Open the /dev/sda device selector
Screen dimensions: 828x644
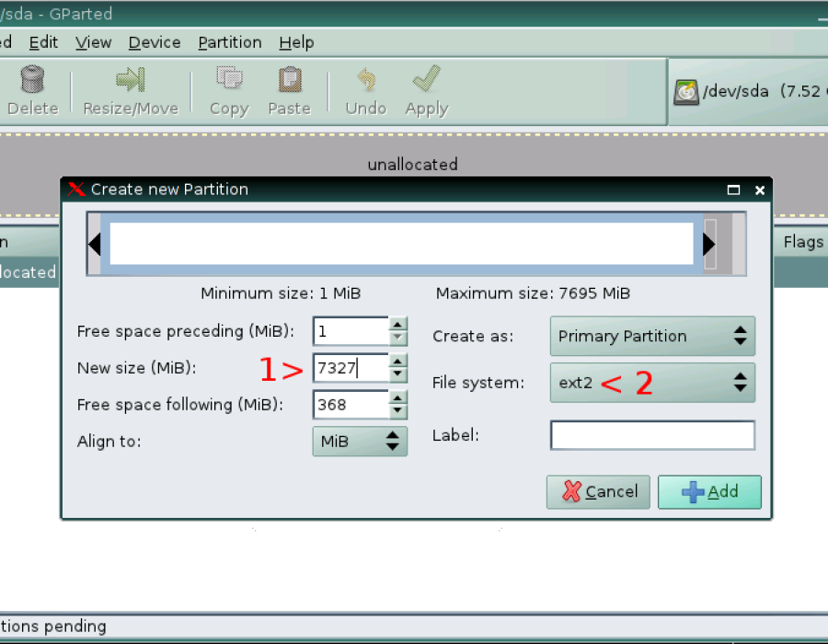[748, 92]
